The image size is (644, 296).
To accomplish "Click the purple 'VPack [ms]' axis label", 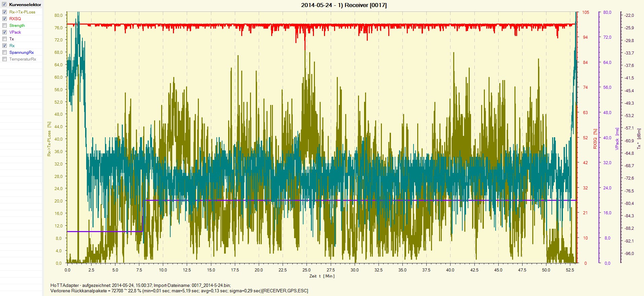I will (x=617, y=139).
